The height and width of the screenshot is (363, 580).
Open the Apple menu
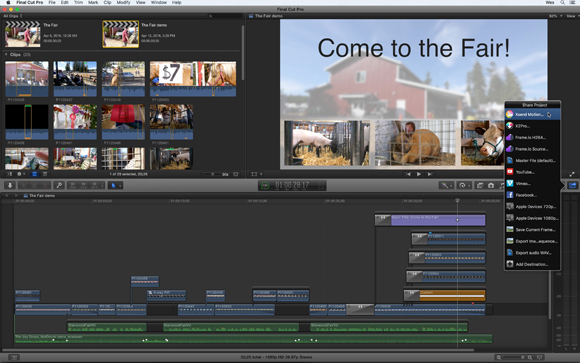[8, 2]
